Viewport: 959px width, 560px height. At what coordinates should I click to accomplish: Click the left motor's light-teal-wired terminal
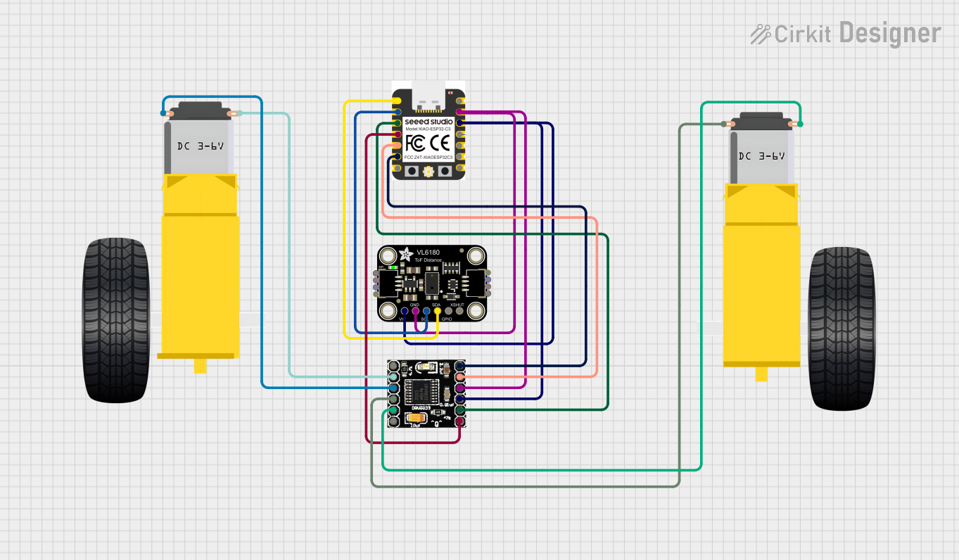[x=239, y=113]
